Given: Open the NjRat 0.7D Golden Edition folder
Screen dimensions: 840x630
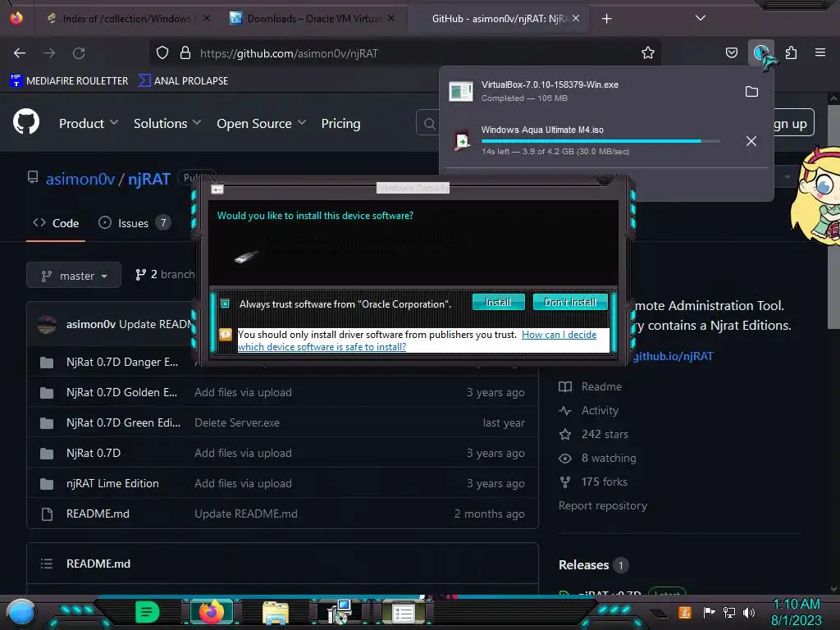Looking at the screenshot, I should (x=121, y=393).
